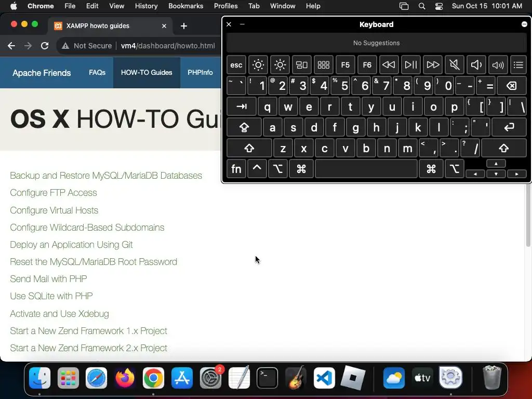Tap the space bar on Keyboard
This screenshot has width=532, height=399.
[366, 169]
